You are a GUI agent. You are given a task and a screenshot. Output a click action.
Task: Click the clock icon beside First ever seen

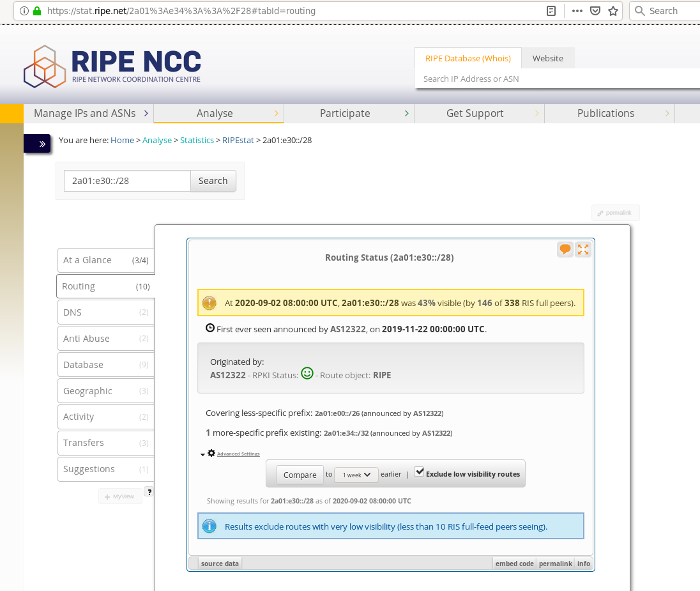pyautogui.click(x=210, y=328)
